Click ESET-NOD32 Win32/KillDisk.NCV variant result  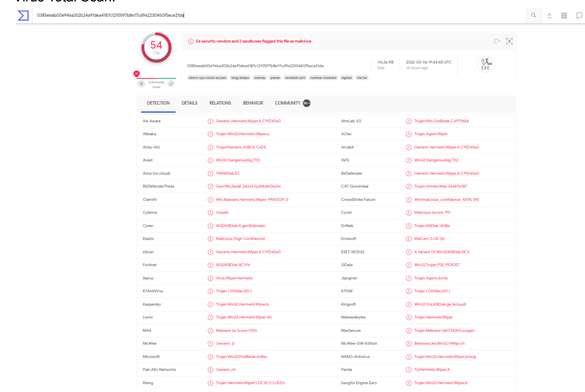click(442, 252)
